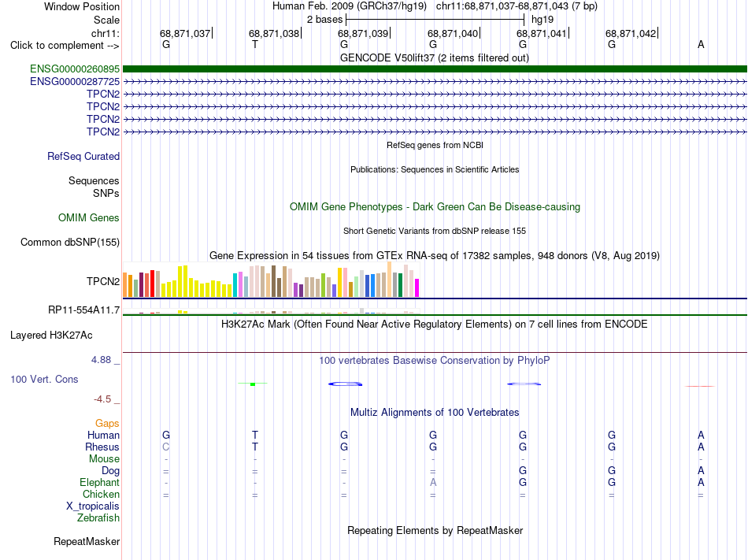
Task: Click the H3K27Ac Mark track title
Action: (x=435, y=325)
